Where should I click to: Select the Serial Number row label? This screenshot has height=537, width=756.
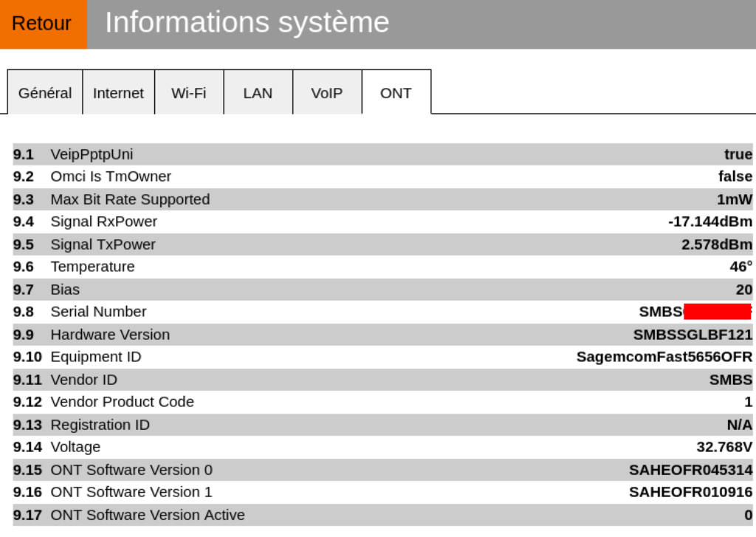[x=98, y=312]
